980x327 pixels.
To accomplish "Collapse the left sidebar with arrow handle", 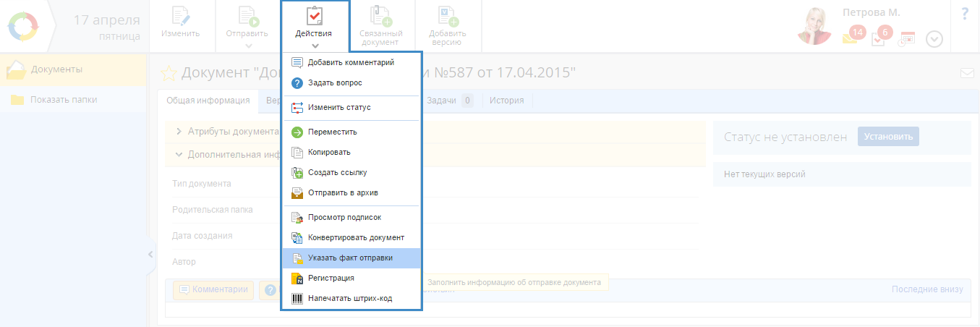I will click(x=150, y=254).
